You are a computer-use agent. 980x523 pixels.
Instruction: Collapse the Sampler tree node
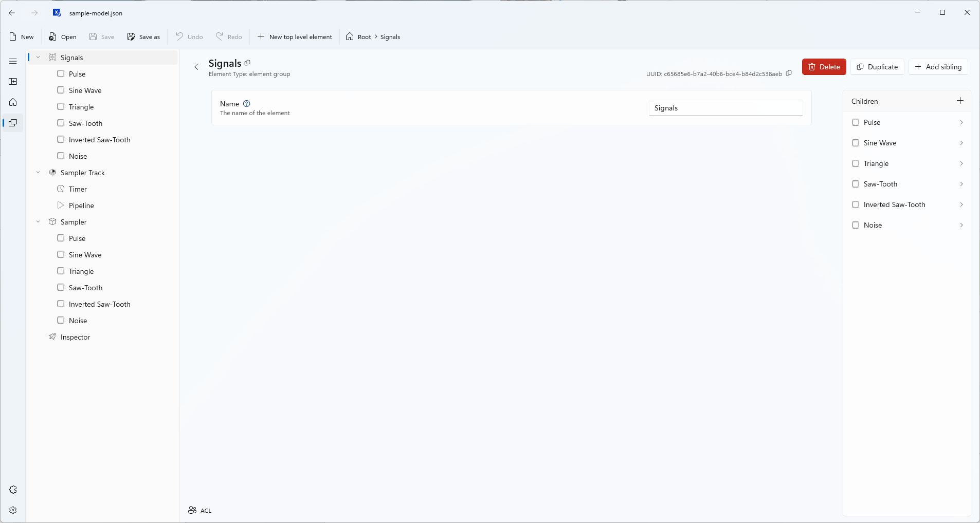[37, 222]
